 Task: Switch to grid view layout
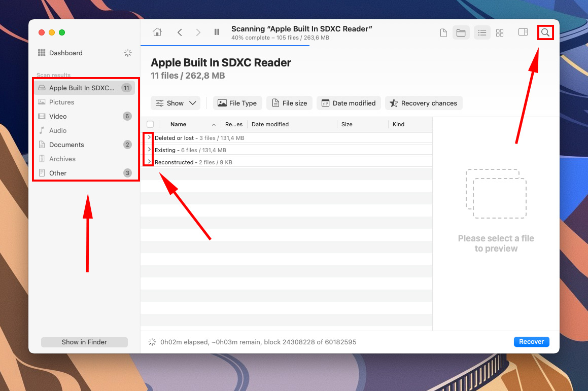500,32
